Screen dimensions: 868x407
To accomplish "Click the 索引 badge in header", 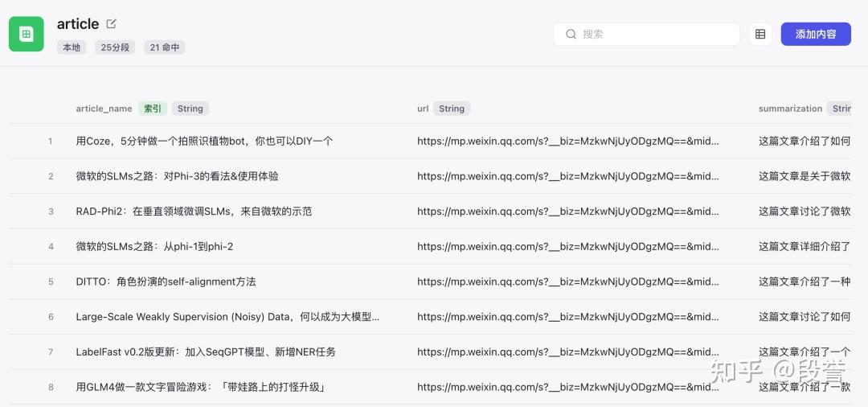I will 152,109.
